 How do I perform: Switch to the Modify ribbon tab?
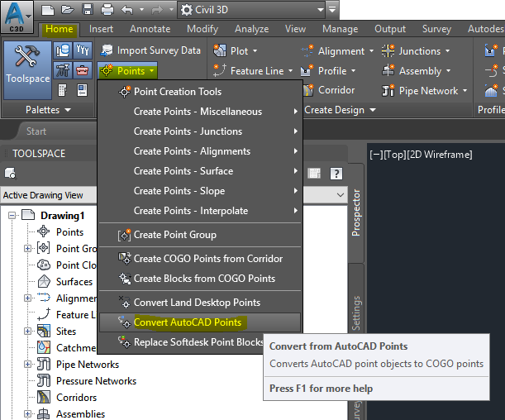202,29
